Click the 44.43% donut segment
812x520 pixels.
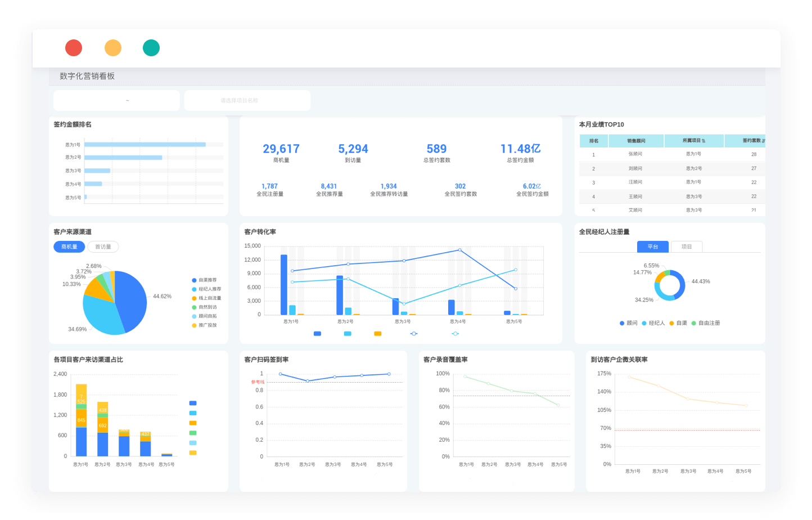click(x=682, y=284)
